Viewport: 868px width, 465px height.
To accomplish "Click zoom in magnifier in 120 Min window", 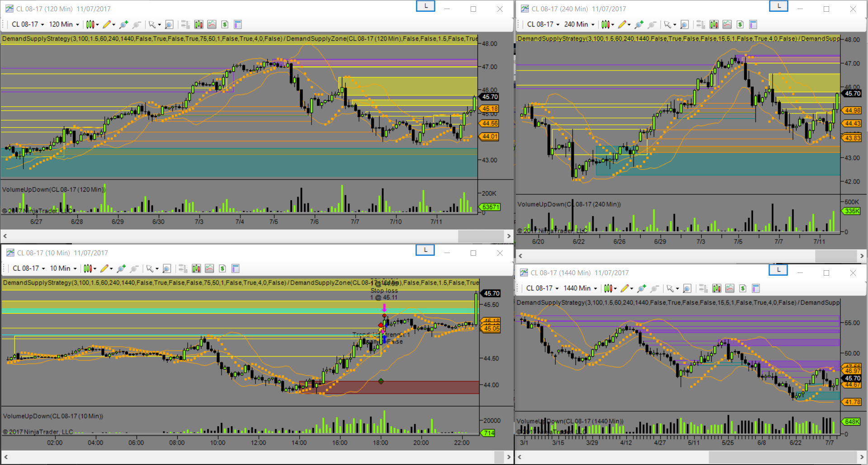I will [x=123, y=24].
